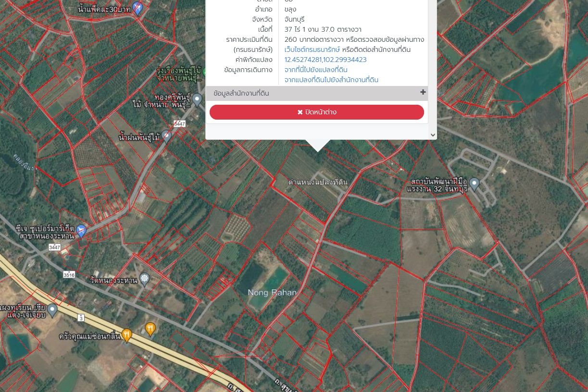Click the สถาบันพัฒนาฝีมือแรงงาน 32 location pin

tap(474, 184)
